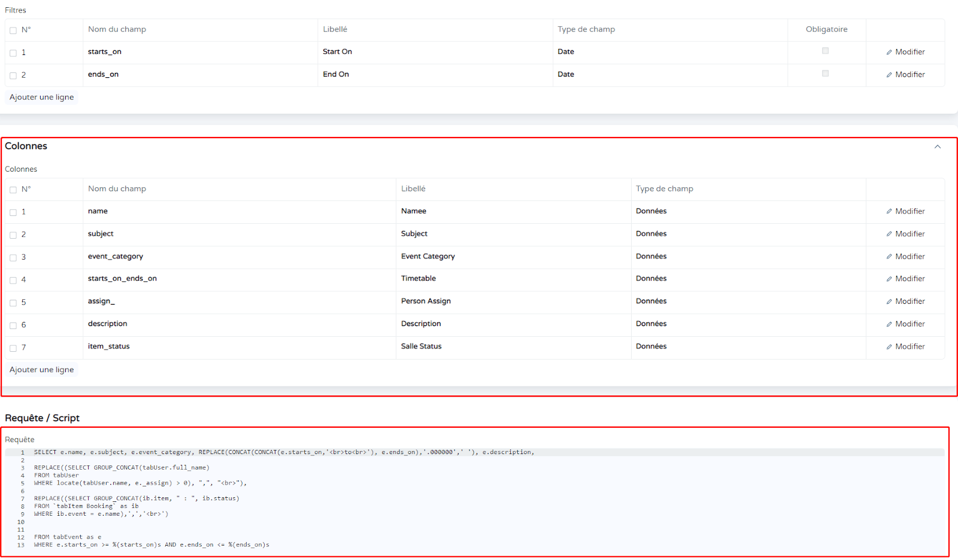958x560 pixels.
Task: Collapse the Colonnes section with the chevron
Action: [x=938, y=147]
